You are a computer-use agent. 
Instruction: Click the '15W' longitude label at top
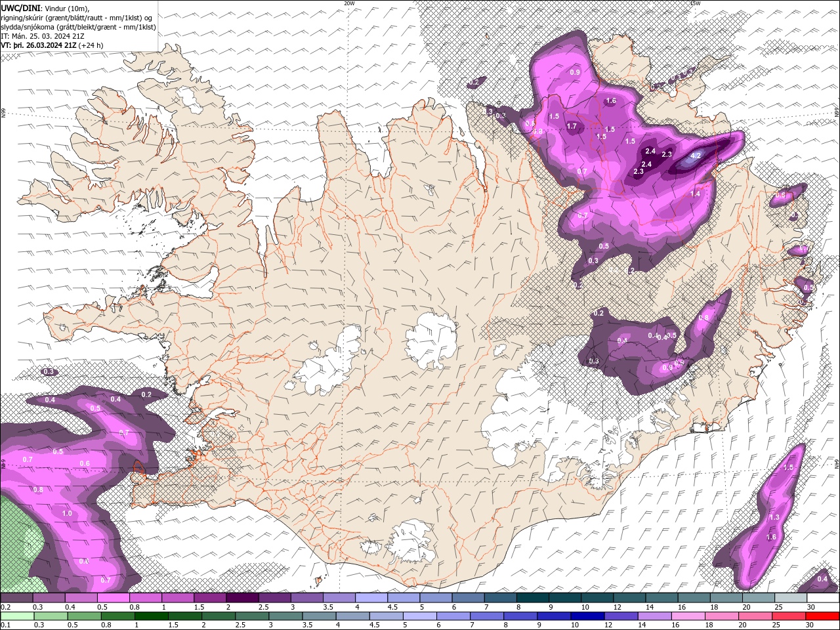(696, 3)
